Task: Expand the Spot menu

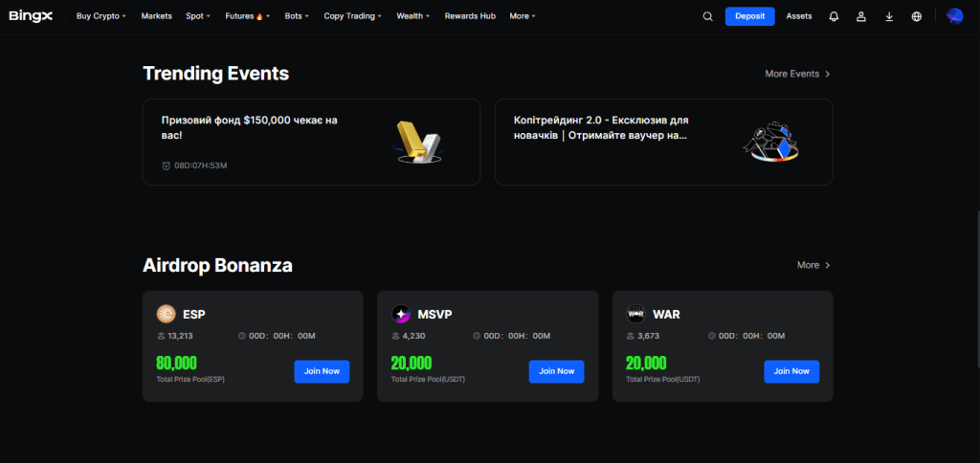Action: pos(198,16)
